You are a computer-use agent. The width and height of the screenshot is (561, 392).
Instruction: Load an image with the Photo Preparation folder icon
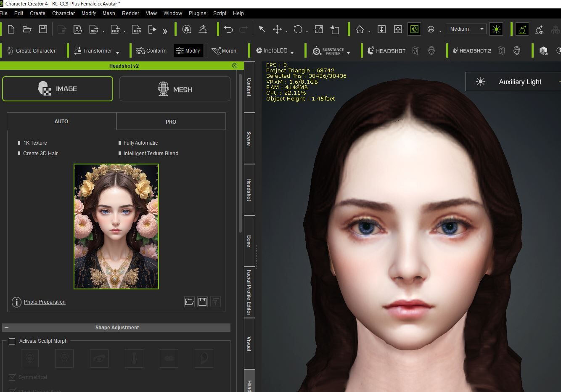coord(189,302)
